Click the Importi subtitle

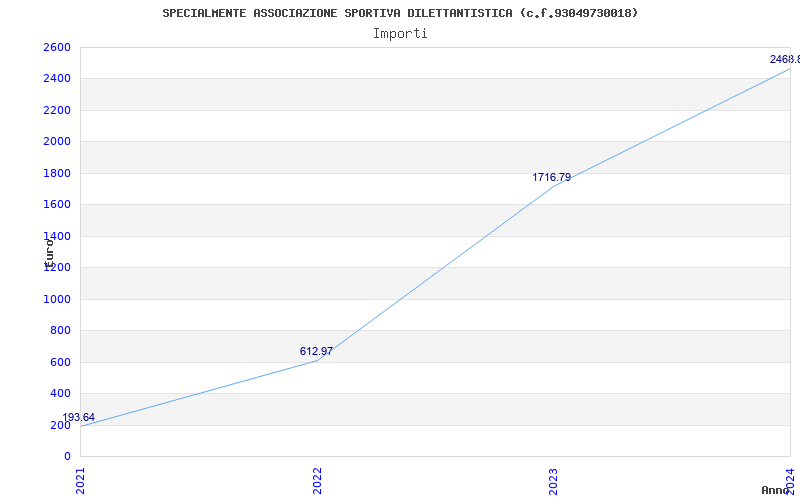point(400,34)
